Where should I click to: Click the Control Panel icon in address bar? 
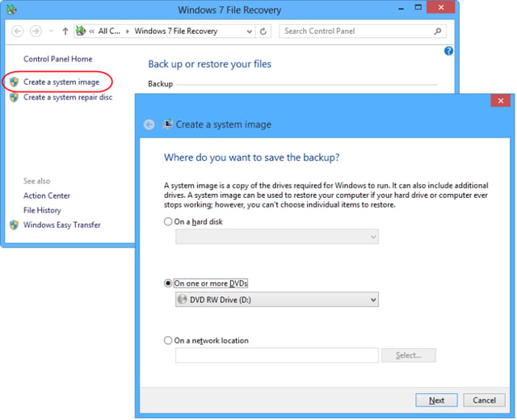[x=81, y=31]
